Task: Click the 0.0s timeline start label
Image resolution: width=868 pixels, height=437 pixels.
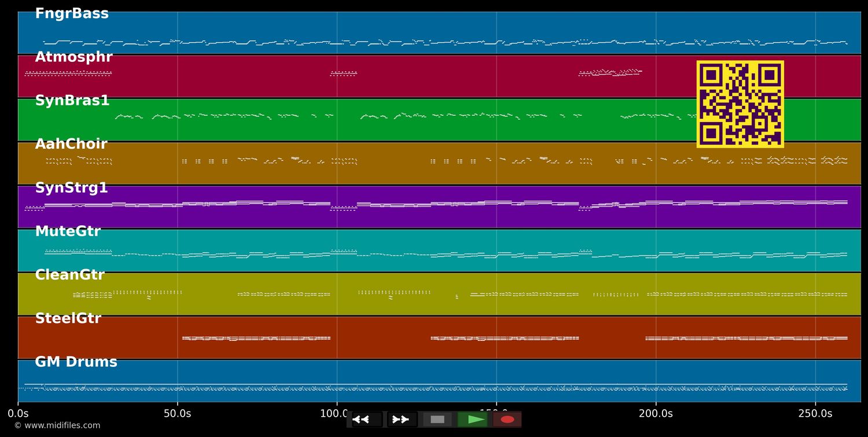Action: click(18, 413)
